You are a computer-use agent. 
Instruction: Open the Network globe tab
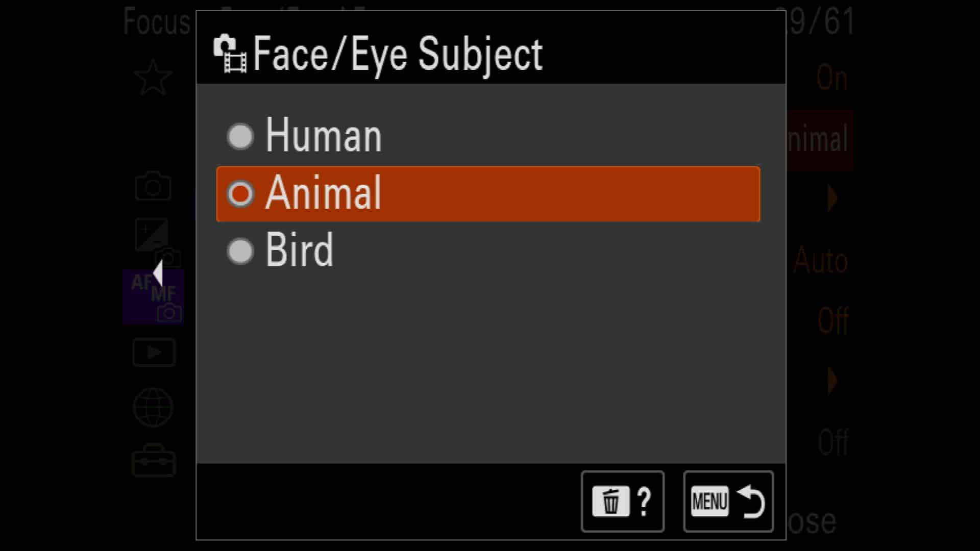coord(153,407)
